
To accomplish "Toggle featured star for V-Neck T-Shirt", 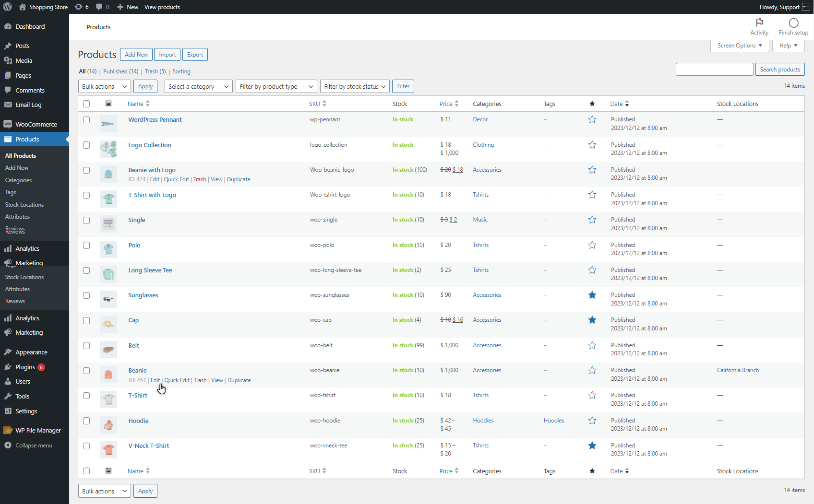I will [592, 445].
